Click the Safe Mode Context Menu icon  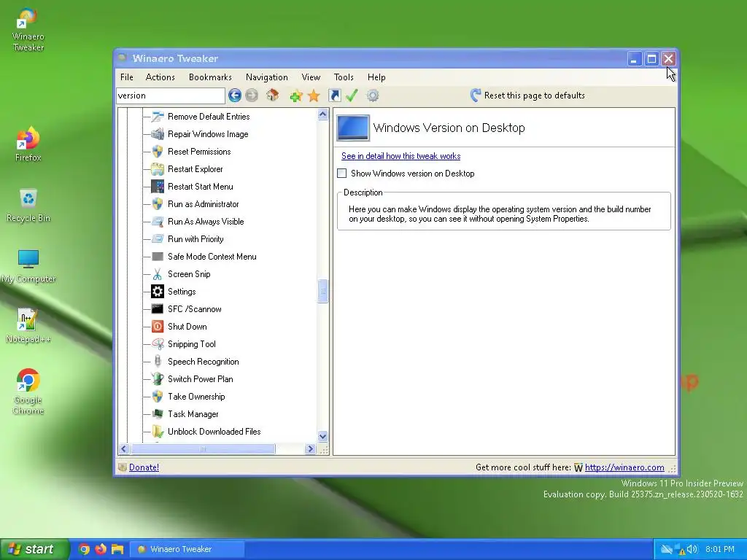tap(158, 257)
